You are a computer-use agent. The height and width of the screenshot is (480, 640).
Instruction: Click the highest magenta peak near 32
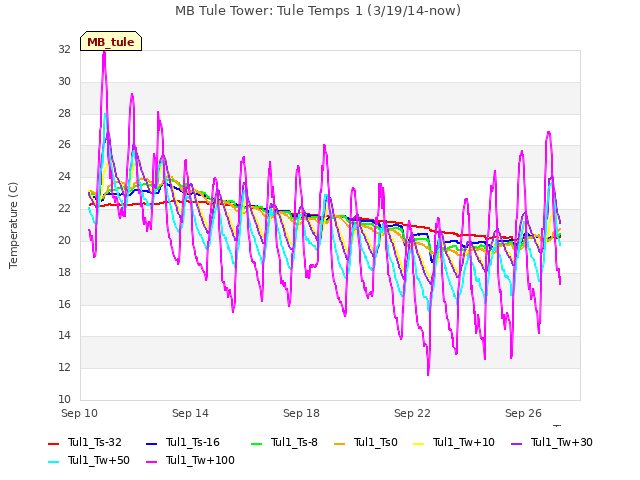pyautogui.click(x=104, y=53)
